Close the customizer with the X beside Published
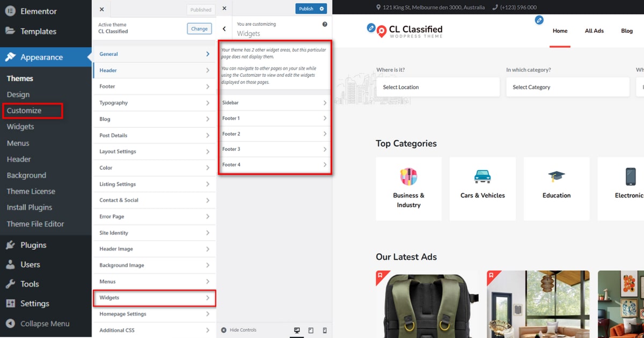Screen dimensions: 644x338 point(102,9)
